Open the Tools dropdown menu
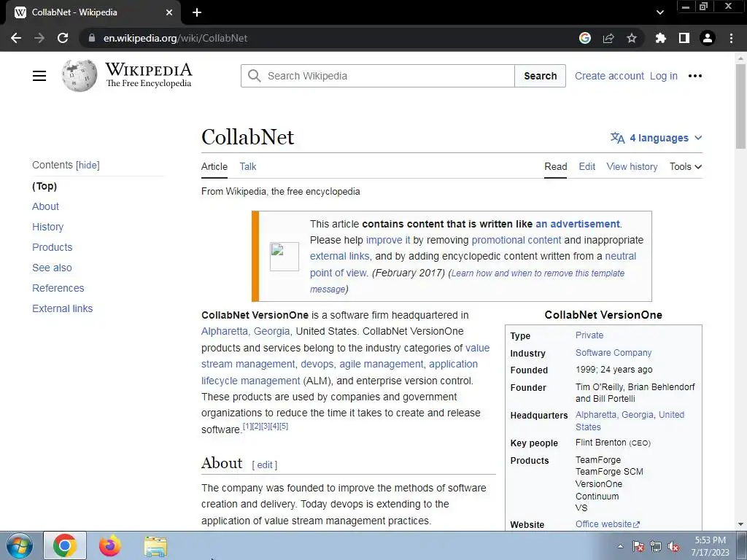This screenshot has width=747, height=560. [x=686, y=167]
